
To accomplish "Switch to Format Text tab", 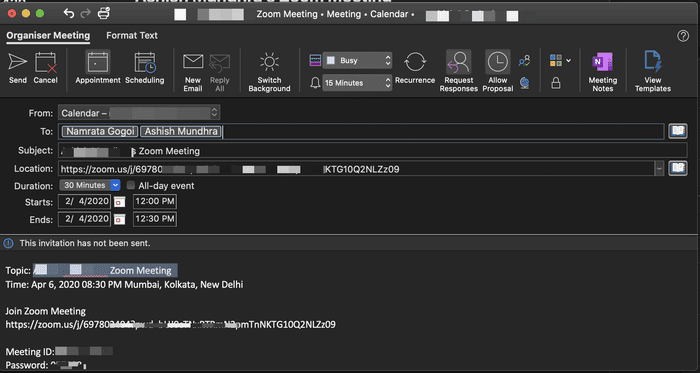I will tap(132, 36).
